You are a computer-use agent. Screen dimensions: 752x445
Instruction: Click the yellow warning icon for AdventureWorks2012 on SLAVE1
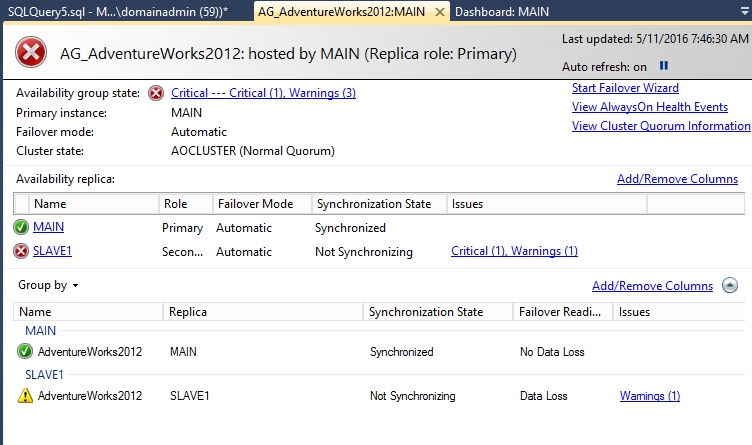(25, 396)
